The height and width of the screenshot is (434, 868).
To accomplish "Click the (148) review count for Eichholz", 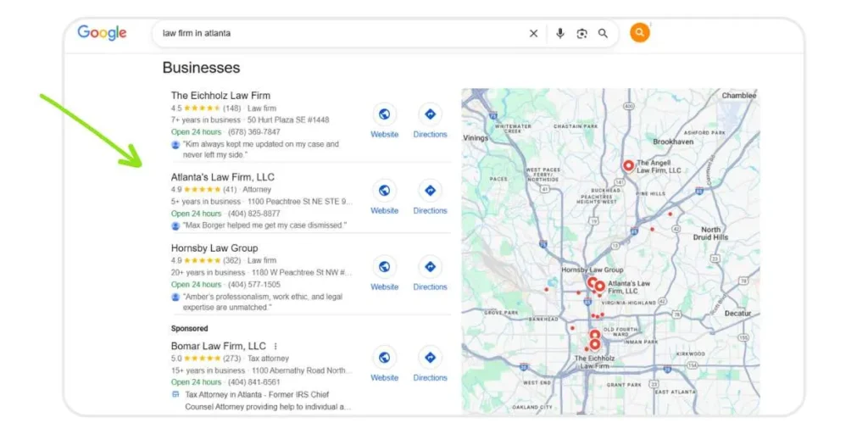I will (x=231, y=108).
